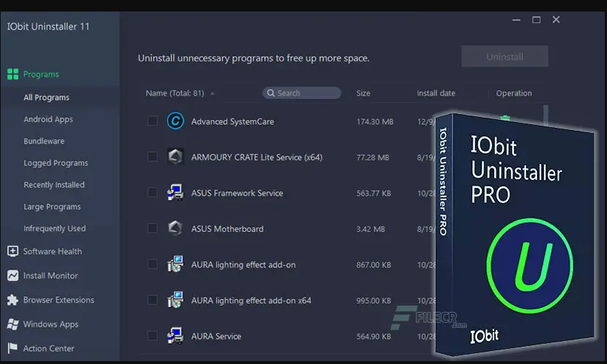Image resolution: width=607 pixels, height=364 pixels.
Task: Select the Advanced SystemCare name text
Action: (233, 121)
